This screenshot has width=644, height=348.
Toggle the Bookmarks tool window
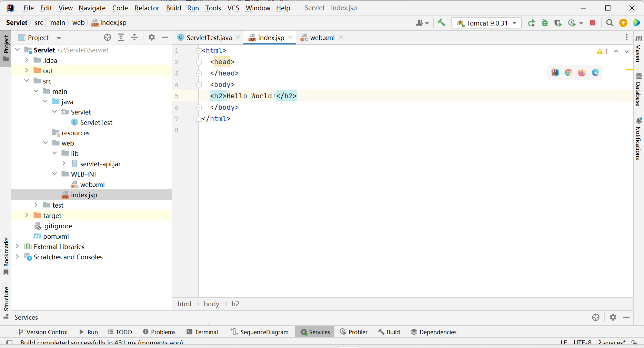tap(6, 256)
